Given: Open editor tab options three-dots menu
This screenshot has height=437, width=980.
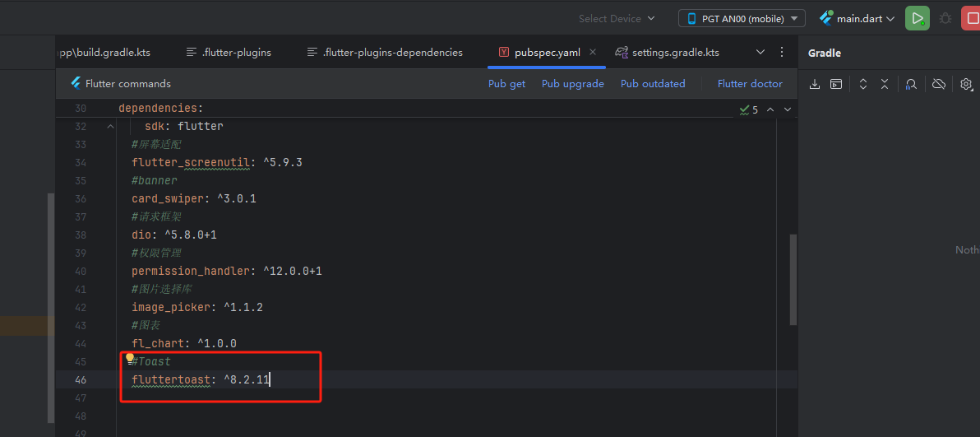Looking at the screenshot, I should (x=781, y=52).
